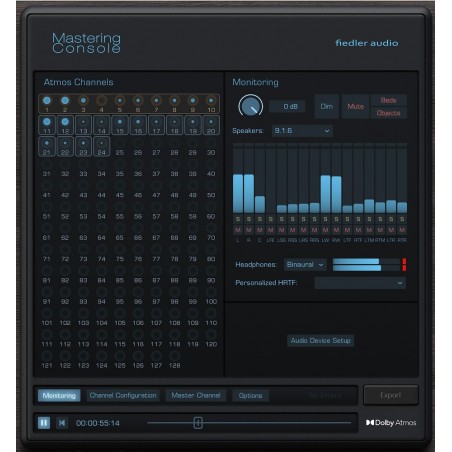The width and height of the screenshot is (452, 452).
Task: Click Atmos channel 10 indicator
Action: 211,101
